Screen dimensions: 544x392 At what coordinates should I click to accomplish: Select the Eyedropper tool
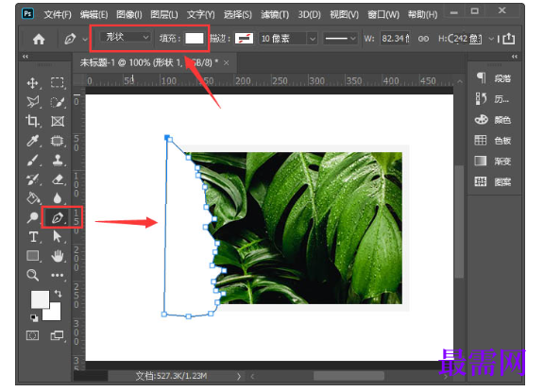click(33, 141)
